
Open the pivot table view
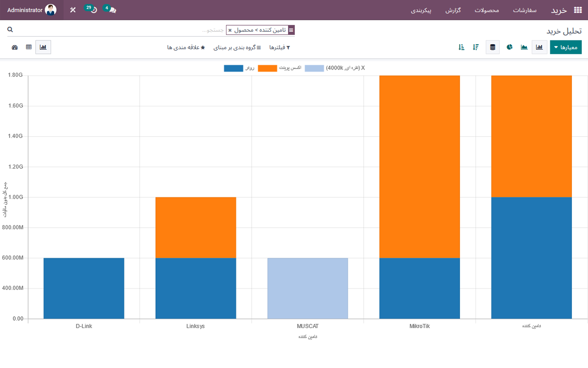coord(29,47)
